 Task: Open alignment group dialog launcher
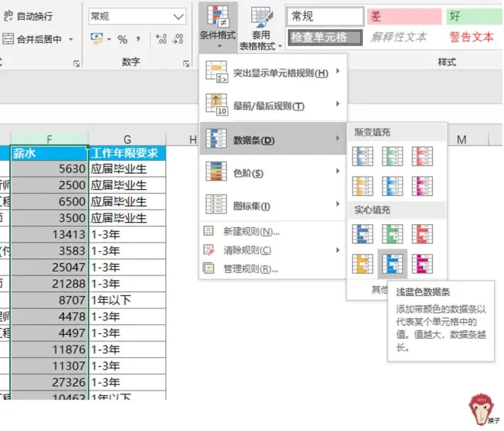tap(76, 63)
